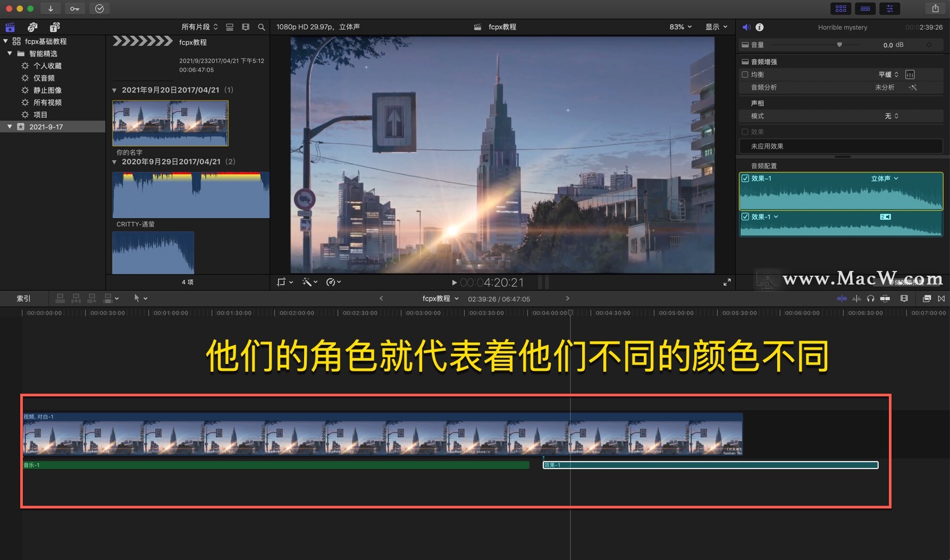Uncheck the stereo 效果-1 audio component
The image size is (950, 560).
[x=745, y=179]
